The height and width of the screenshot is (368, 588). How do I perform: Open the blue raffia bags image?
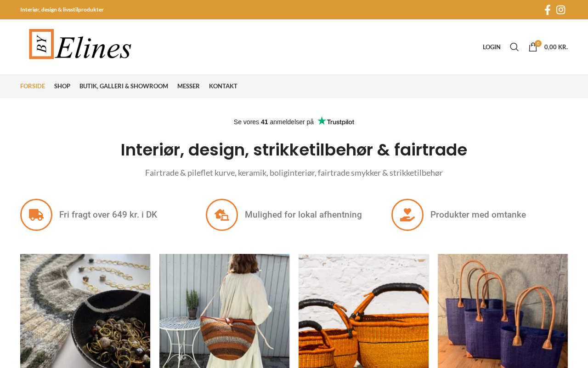pos(503,311)
